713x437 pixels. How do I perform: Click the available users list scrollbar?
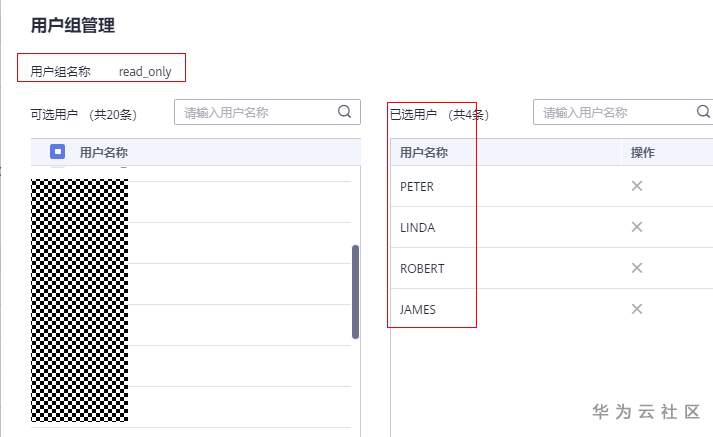[355, 292]
